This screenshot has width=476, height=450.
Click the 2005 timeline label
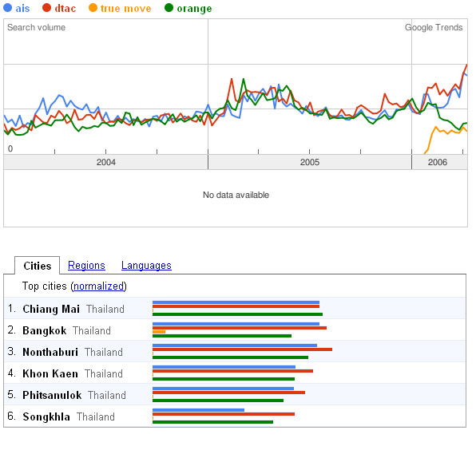point(310,162)
